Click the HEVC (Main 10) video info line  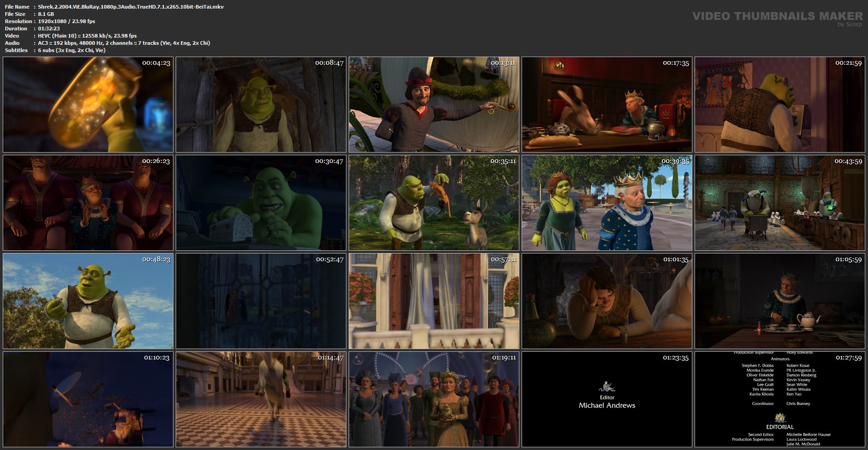pos(87,36)
